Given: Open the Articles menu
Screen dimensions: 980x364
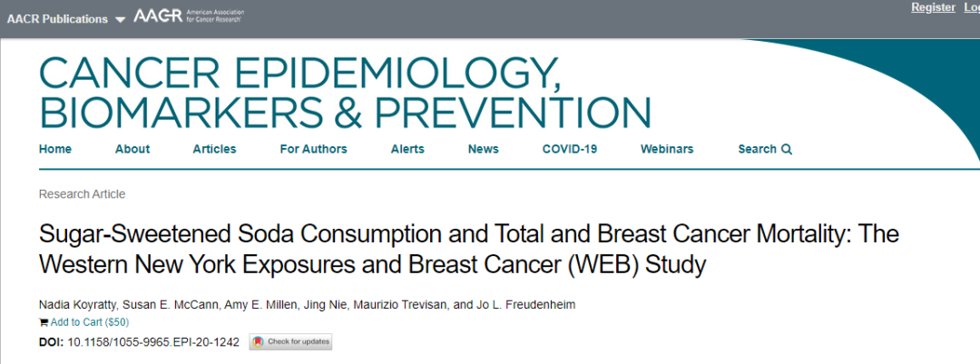Looking at the screenshot, I should pos(214,149).
